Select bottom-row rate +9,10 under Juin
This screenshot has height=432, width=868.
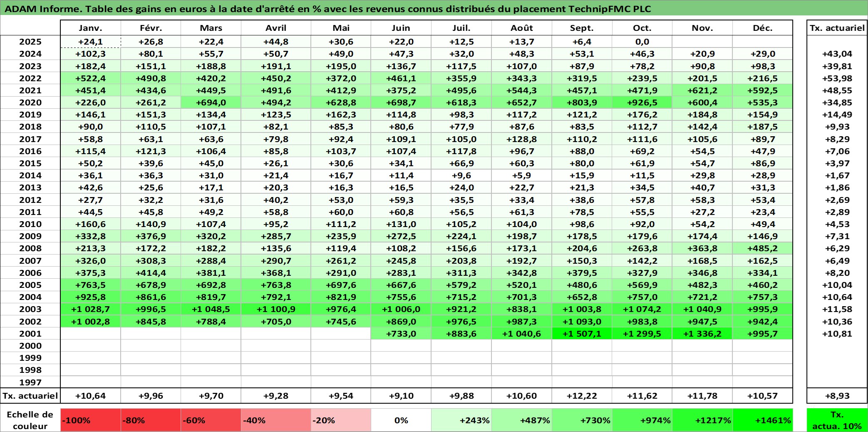(x=401, y=396)
